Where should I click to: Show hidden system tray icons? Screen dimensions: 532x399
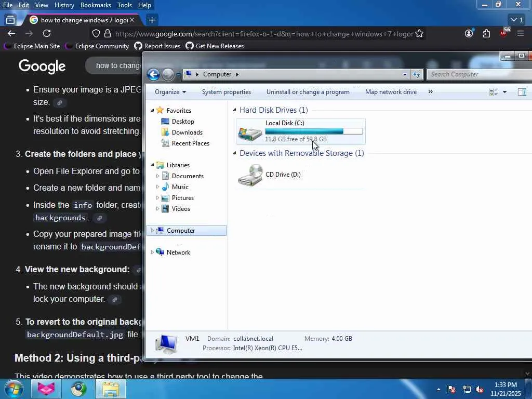(438, 390)
